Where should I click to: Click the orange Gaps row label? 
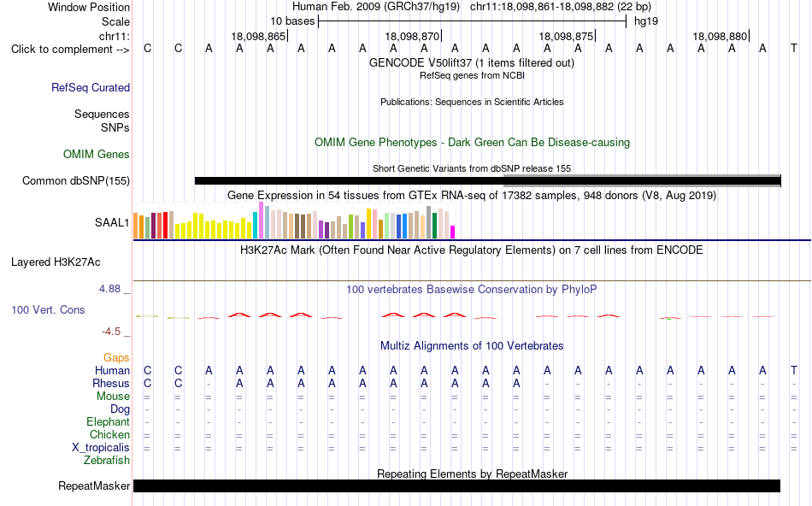pos(116,358)
